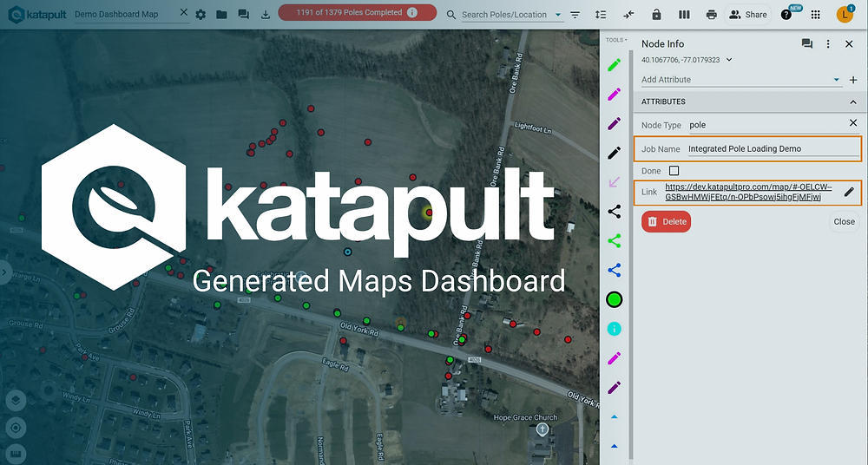Select magenta pencil tool below green pencil
Image resolution: width=868 pixels, height=465 pixels.
(x=615, y=94)
